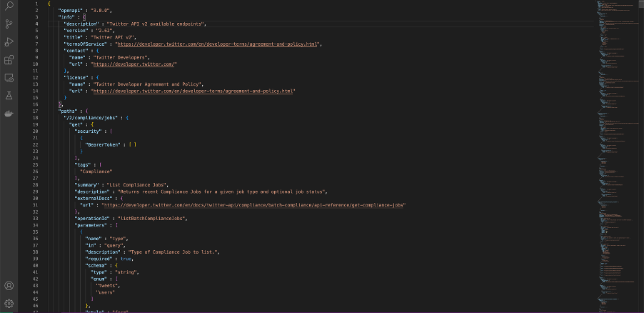This screenshot has height=313, width=644.
Task: Click the "title" key on line 6
Action: 74,37
